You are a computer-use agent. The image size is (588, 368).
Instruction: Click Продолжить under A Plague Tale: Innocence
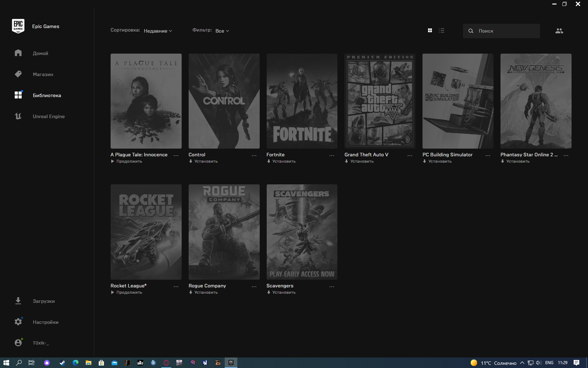click(x=126, y=161)
